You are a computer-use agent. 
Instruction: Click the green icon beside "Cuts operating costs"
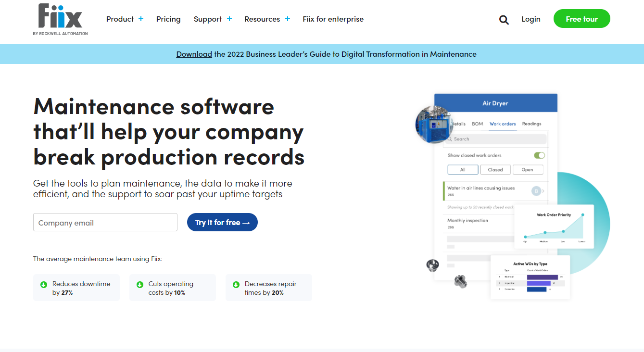[140, 284]
